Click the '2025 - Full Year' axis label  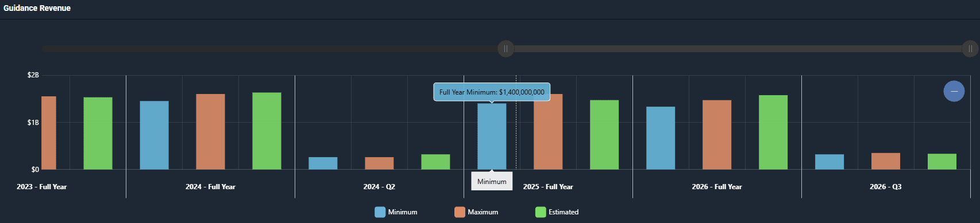click(548, 187)
